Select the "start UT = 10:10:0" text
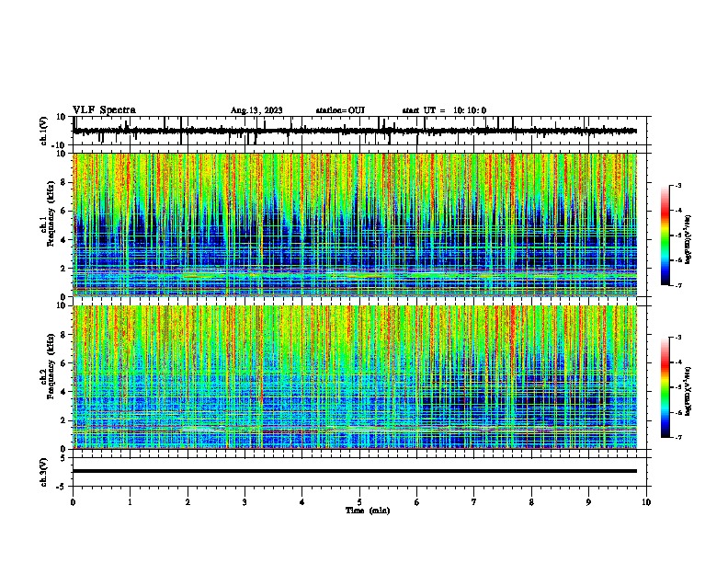Screen dimensions: 728x563 pos(444,110)
